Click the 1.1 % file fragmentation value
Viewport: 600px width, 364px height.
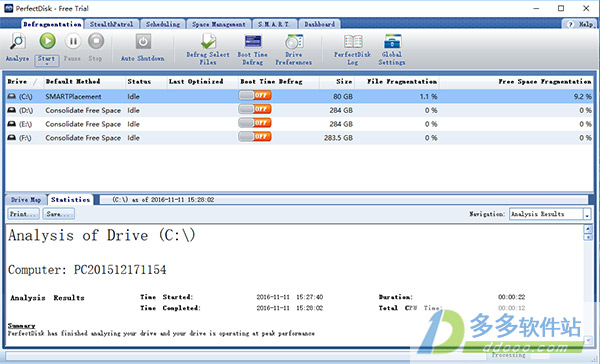(x=428, y=96)
